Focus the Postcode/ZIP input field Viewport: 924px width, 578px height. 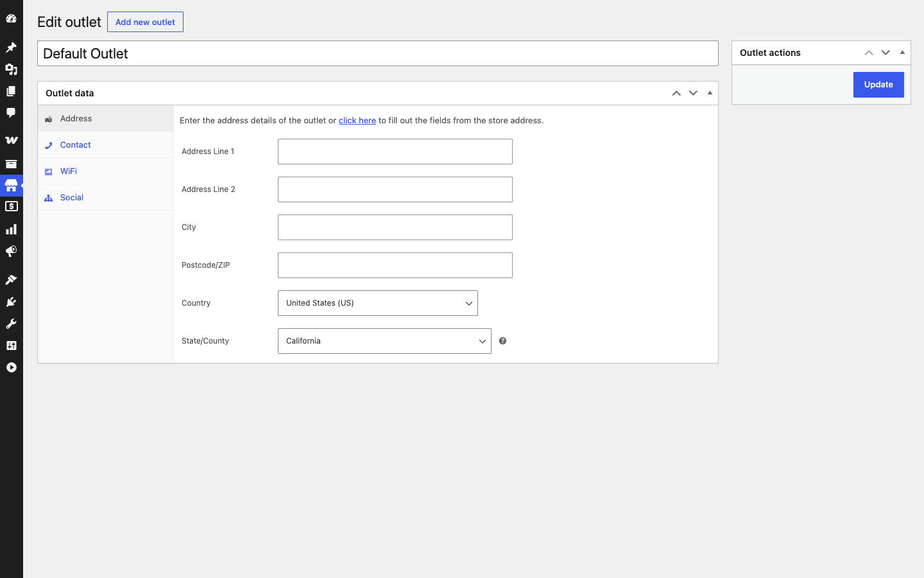395,265
